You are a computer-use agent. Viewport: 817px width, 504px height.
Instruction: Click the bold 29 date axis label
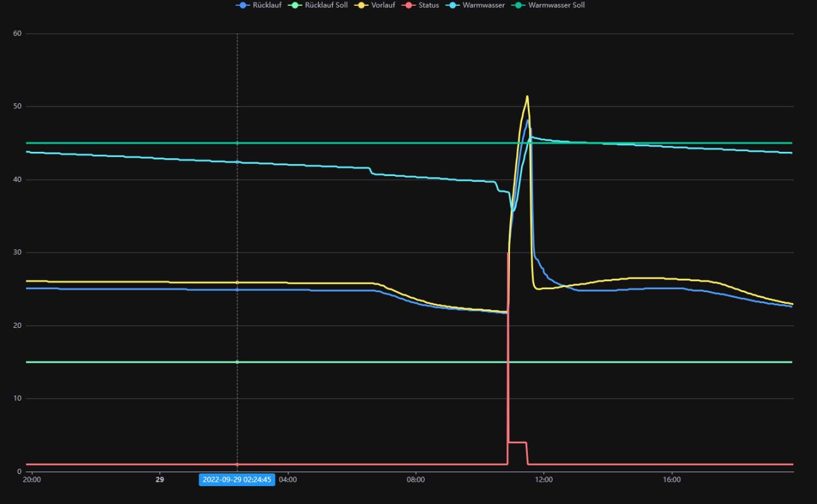160,480
